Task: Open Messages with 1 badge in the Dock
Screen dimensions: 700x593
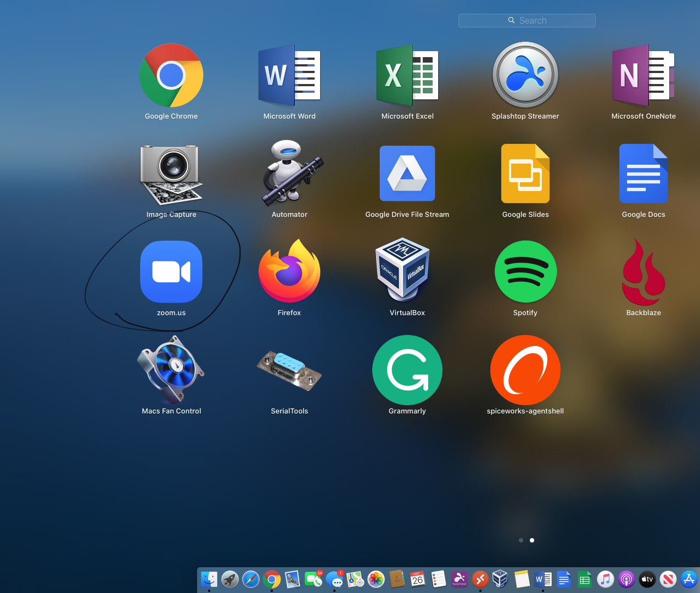Action: tap(334, 579)
